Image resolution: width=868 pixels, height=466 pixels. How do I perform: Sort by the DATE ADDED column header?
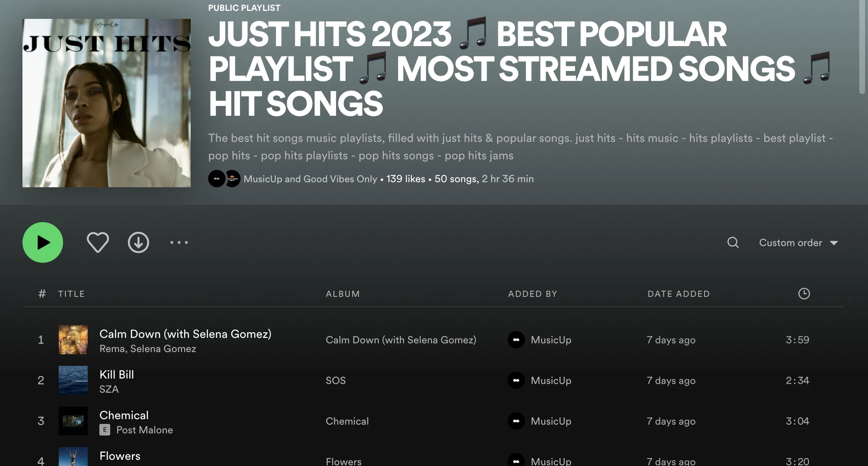[678, 294]
